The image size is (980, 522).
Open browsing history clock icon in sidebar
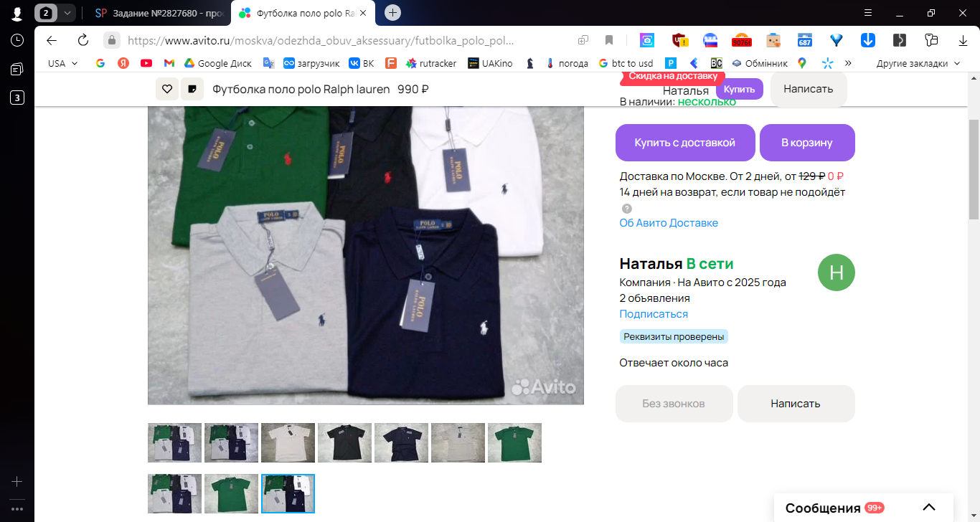tap(17, 40)
